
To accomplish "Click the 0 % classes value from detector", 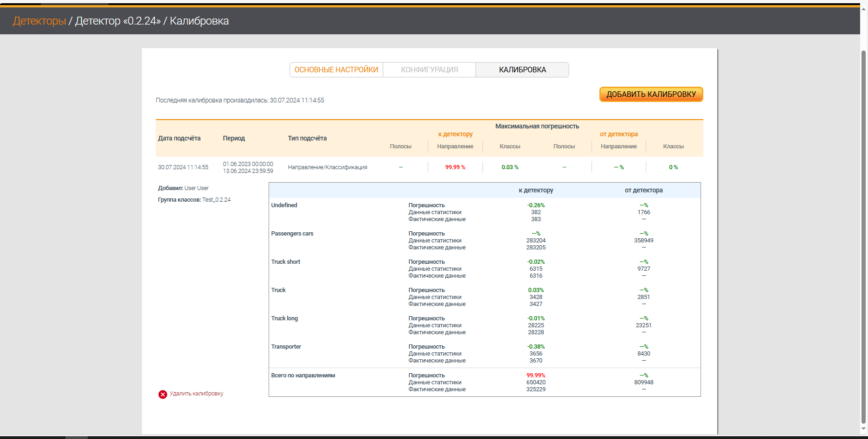I will tap(673, 167).
